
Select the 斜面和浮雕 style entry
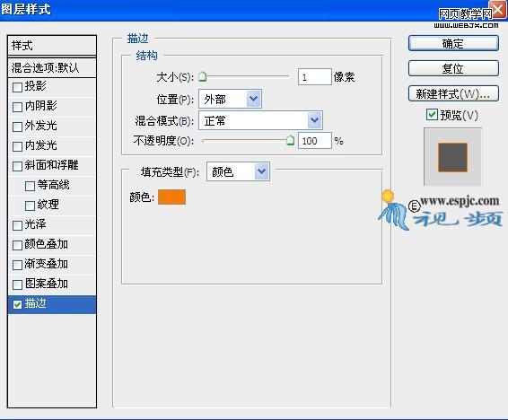[52, 165]
